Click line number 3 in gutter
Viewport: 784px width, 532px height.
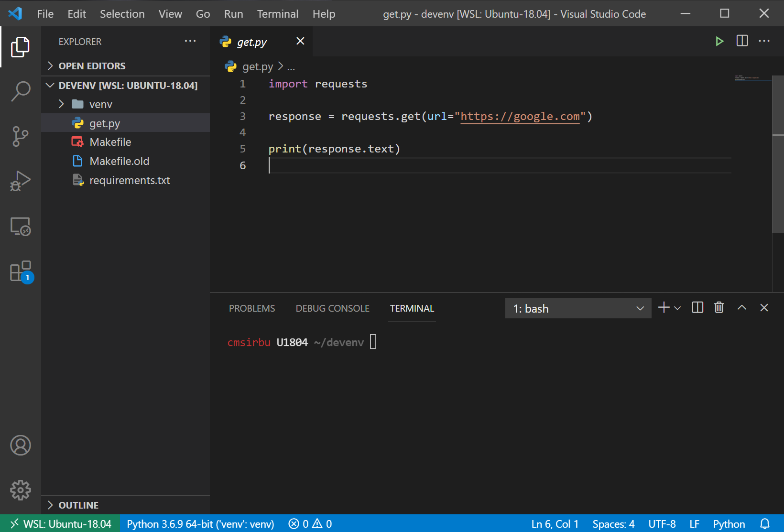point(242,116)
